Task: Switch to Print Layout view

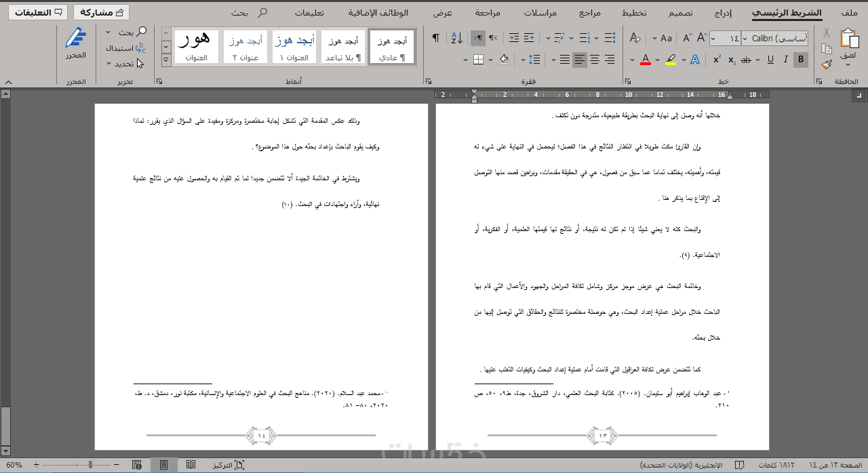Action: coord(163,465)
